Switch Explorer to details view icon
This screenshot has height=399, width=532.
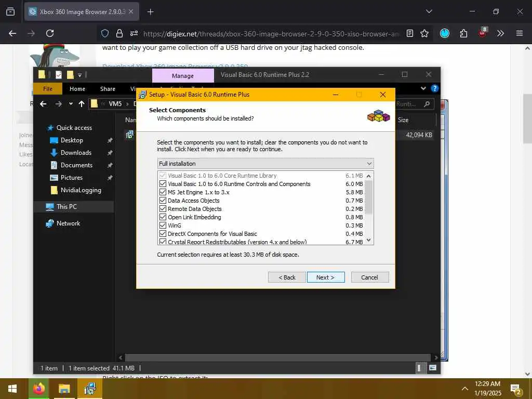[419, 368]
